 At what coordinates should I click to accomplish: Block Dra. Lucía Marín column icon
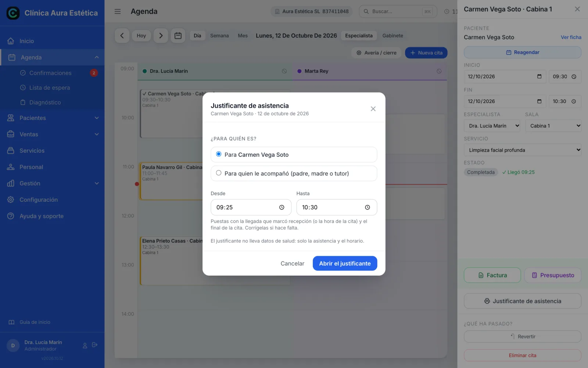point(284,71)
